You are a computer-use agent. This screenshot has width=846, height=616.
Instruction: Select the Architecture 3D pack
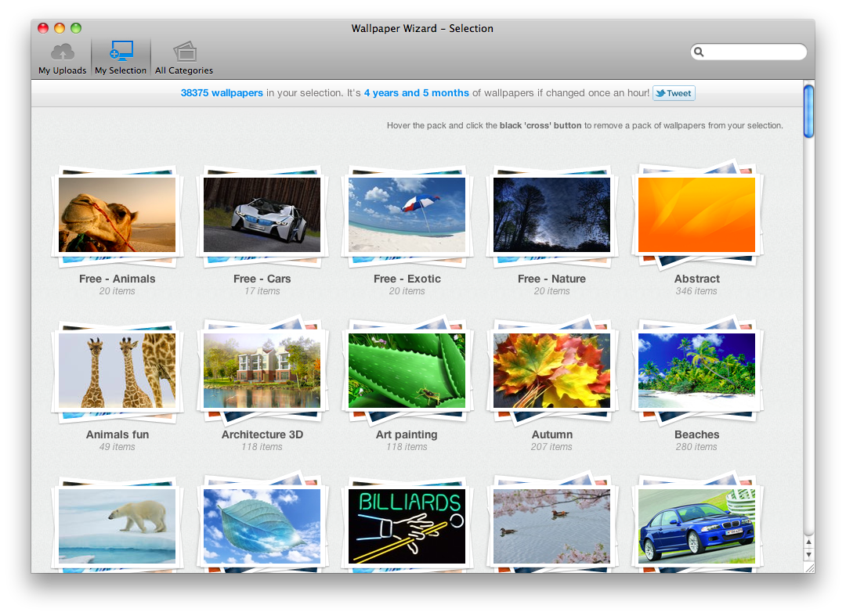[x=262, y=370]
